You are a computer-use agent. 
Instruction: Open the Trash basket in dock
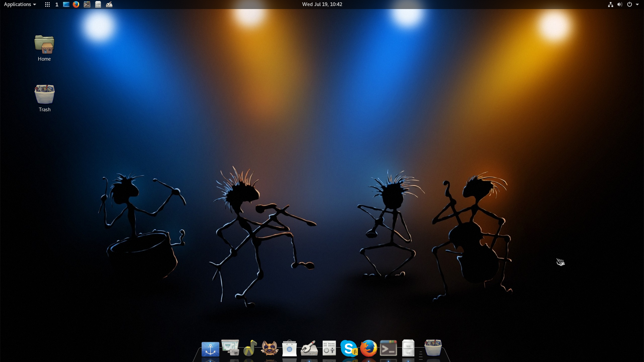pos(433,348)
